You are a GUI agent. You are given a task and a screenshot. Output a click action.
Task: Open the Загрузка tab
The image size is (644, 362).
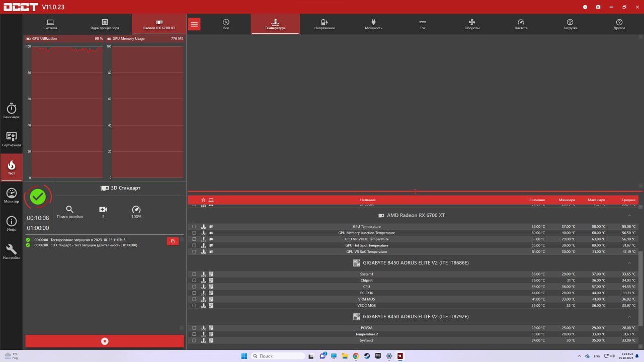570,24
